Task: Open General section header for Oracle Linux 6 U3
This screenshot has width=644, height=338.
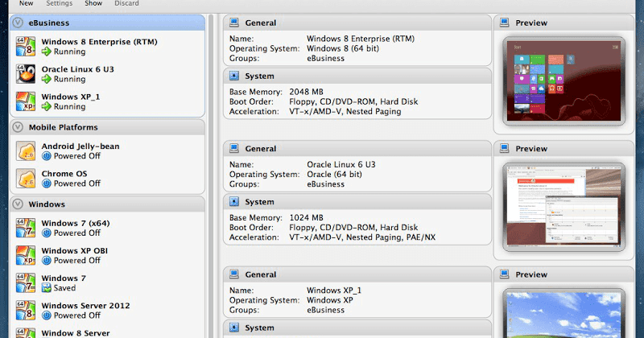Action: coord(357,148)
